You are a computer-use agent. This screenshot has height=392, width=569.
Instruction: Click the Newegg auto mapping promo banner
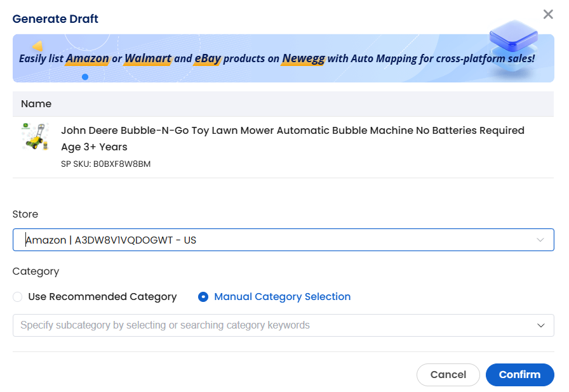(283, 58)
